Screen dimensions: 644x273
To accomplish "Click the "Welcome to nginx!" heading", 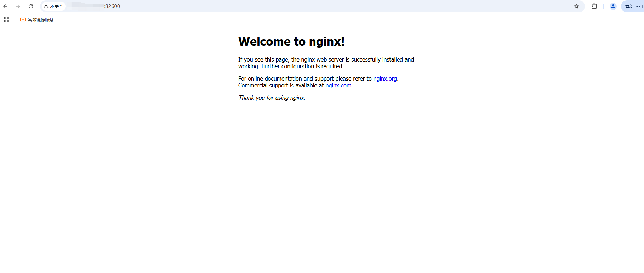I will point(291,41).
